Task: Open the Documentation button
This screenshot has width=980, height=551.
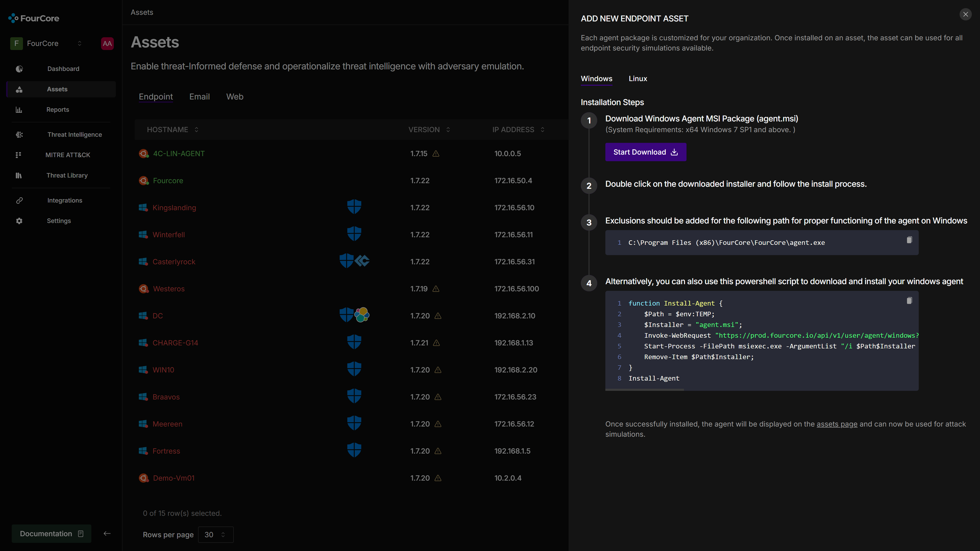Action: coord(51,533)
